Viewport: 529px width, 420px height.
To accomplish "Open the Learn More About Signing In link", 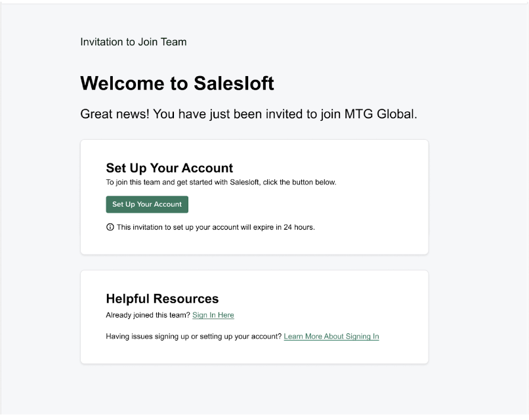I will [331, 336].
